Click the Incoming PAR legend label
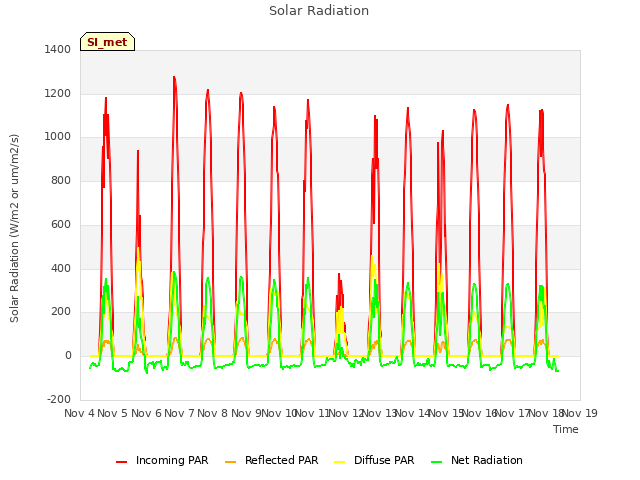The height and width of the screenshot is (480, 640). [x=172, y=460]
